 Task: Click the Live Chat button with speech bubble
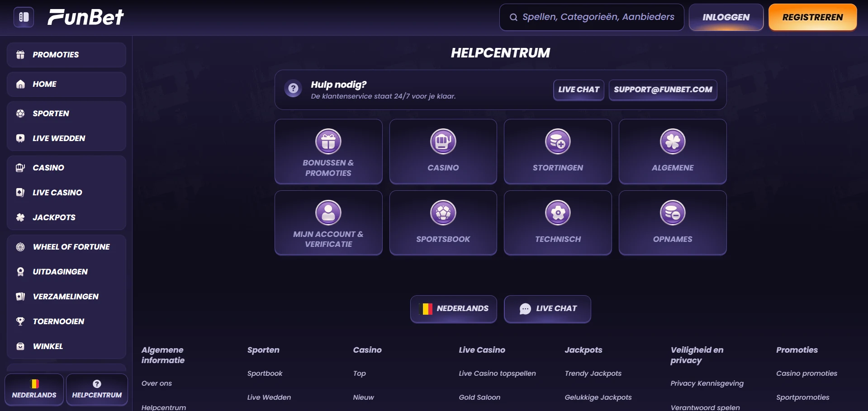[x=547, y=309]
